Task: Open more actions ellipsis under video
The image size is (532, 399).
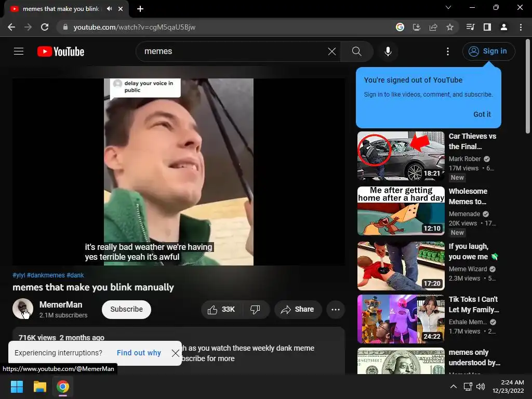Action: pyautogui.click(x=336, y=310)
